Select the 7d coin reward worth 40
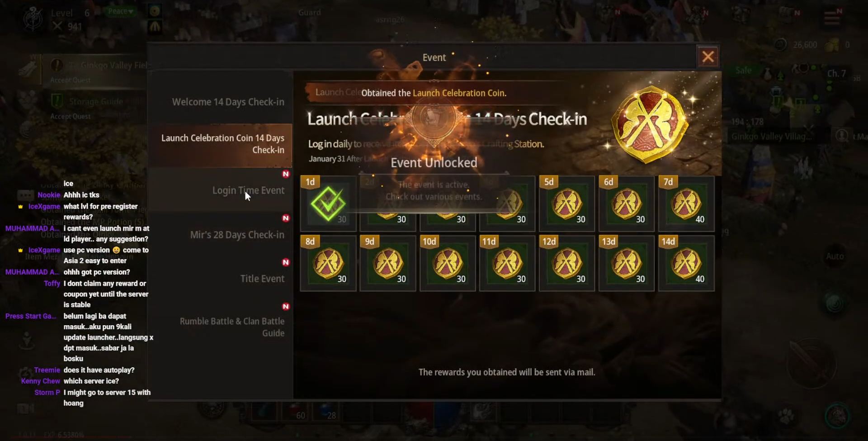 point(686,204)
